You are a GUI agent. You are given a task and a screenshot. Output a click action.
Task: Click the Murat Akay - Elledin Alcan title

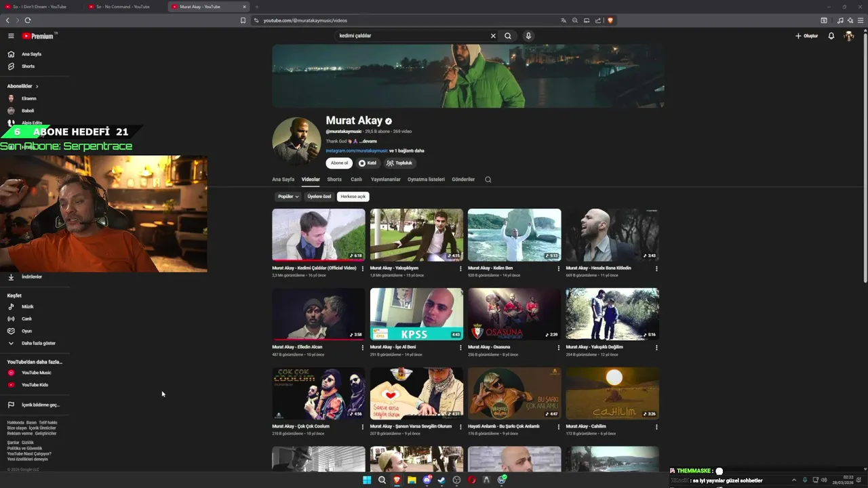(x=297, y=347)
